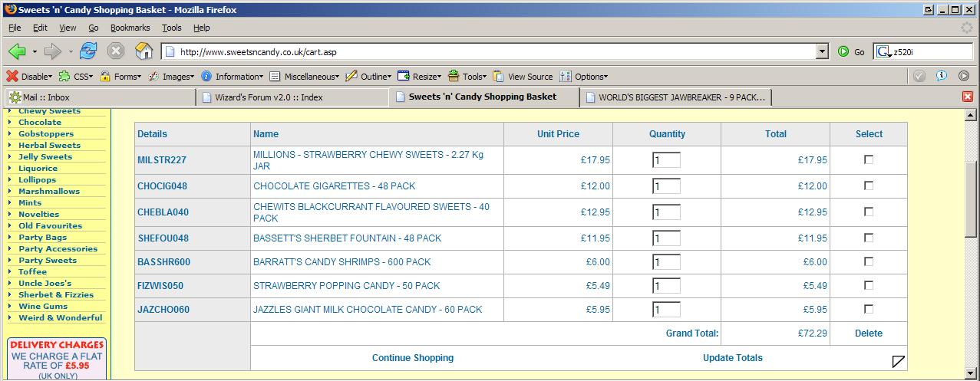The width and height of the screenshot is (980, 381).
Task: Open the Tools developer toolbar menu
Action: click(x=467, y=77)
